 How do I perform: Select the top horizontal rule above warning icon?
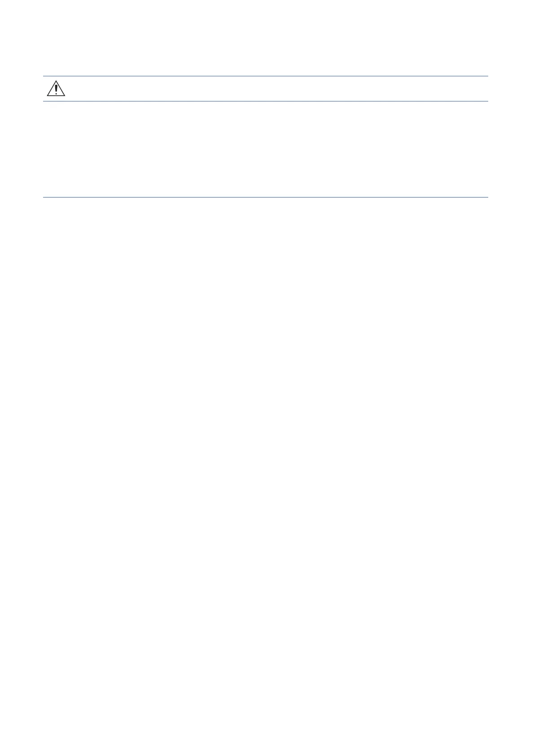click(265, 76)
